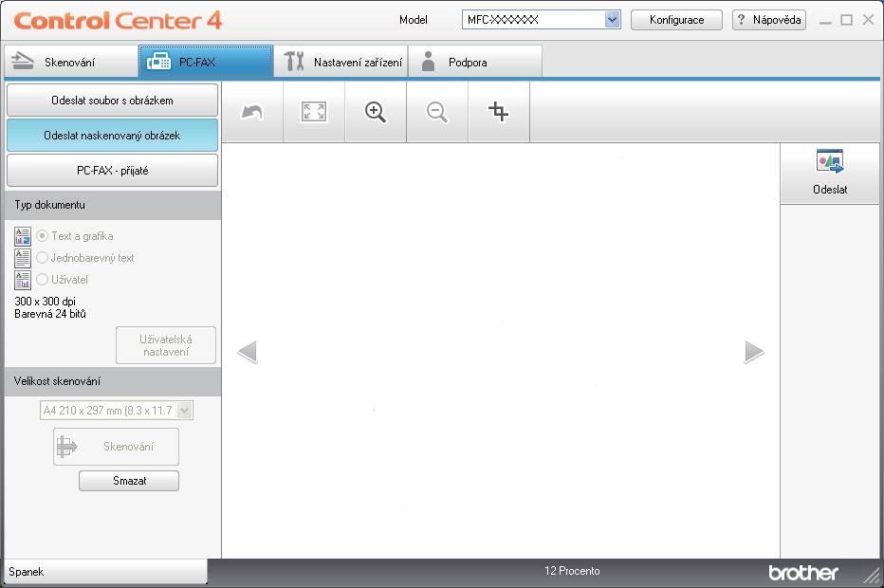The height and width of the screenshot is (588, 884).
Task: Open the A4 scan size dropdown
Action: pos(184,411)
